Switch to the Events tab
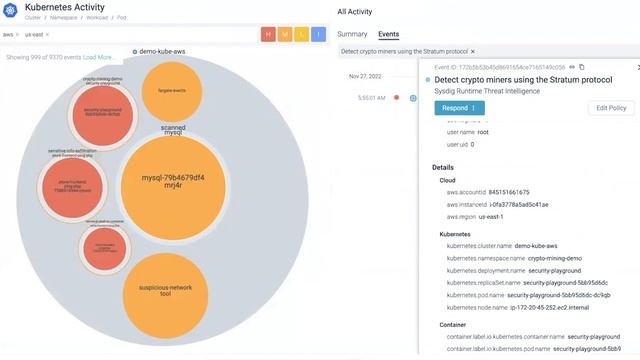The height and width of the screenshot is (360, 640). (389, 34)
